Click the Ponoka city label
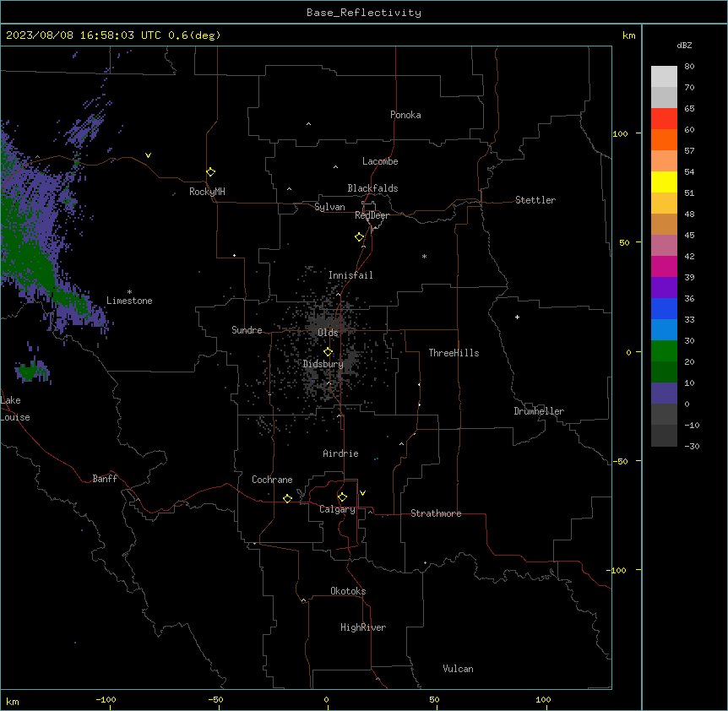 coord(405,115)
